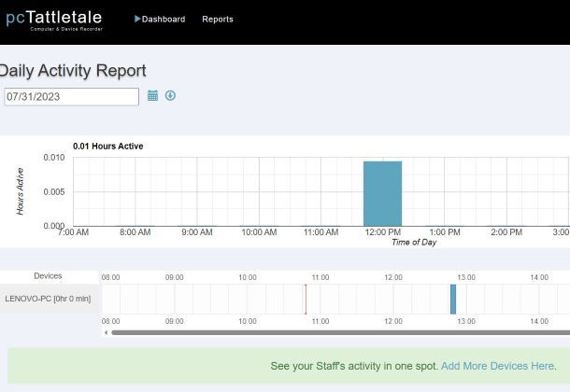Viewport: 570px width, 392px height.
Task: Open the Dashboard menu item
Action: pyautogui.click(x=160, y=20)
